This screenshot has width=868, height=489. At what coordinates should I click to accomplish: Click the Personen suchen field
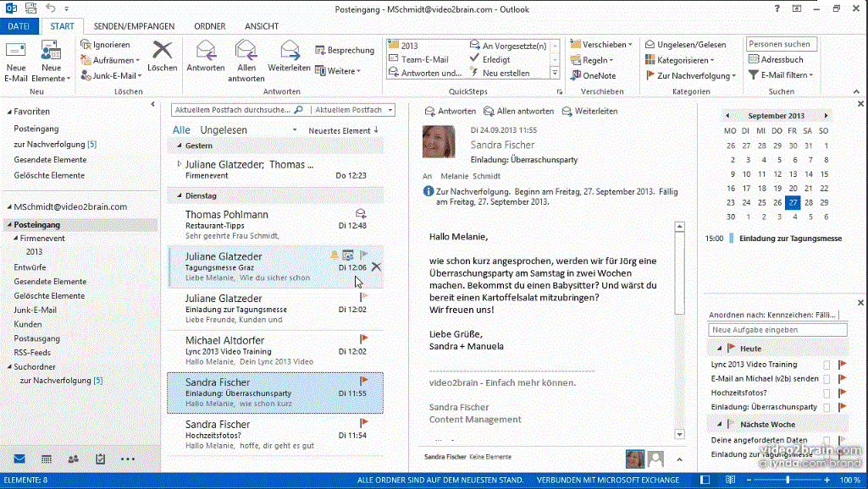pyautogui.click(x=781, y=44)
